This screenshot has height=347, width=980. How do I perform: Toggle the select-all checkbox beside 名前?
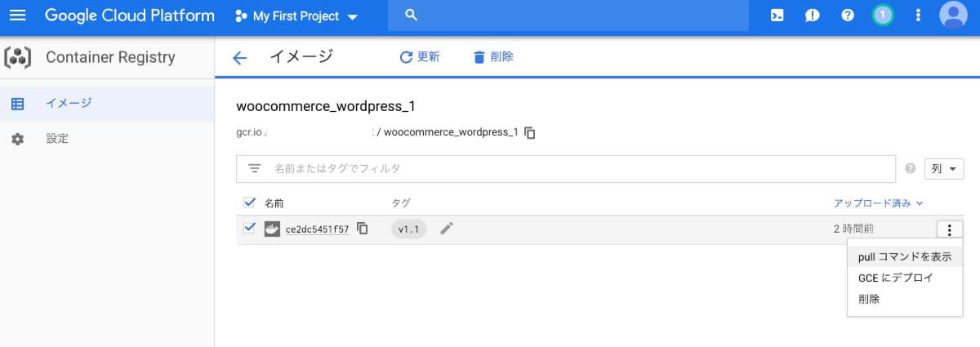click(x=250, y=202)
